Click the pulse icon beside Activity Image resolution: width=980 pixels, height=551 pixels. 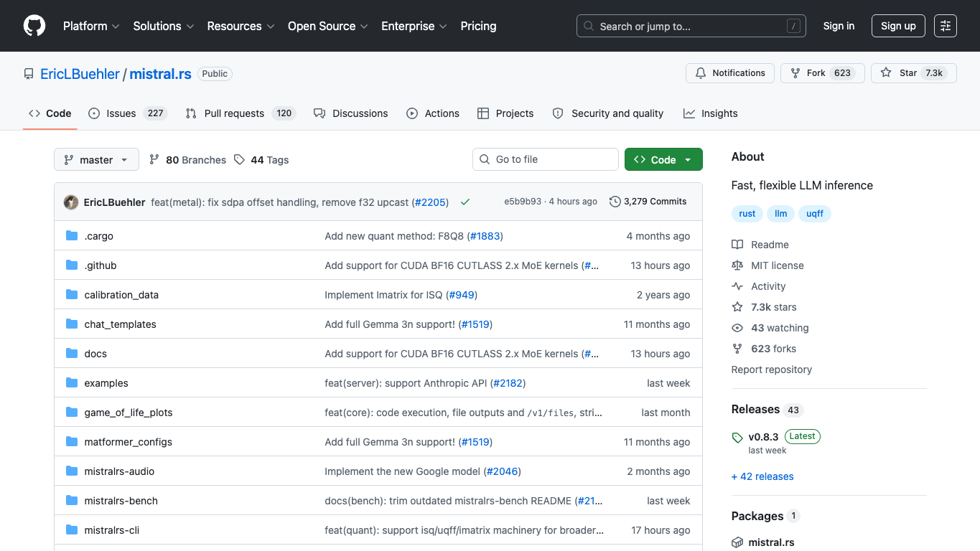point(737,286)
